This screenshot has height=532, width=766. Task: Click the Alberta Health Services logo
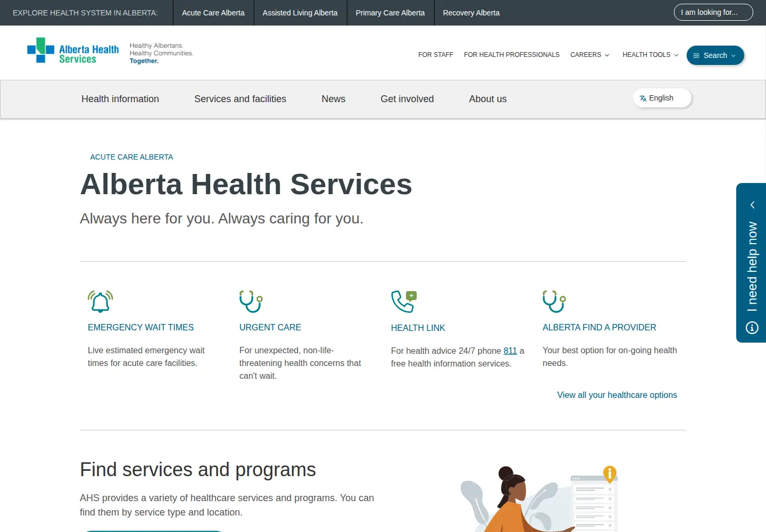tap(73, 51)
